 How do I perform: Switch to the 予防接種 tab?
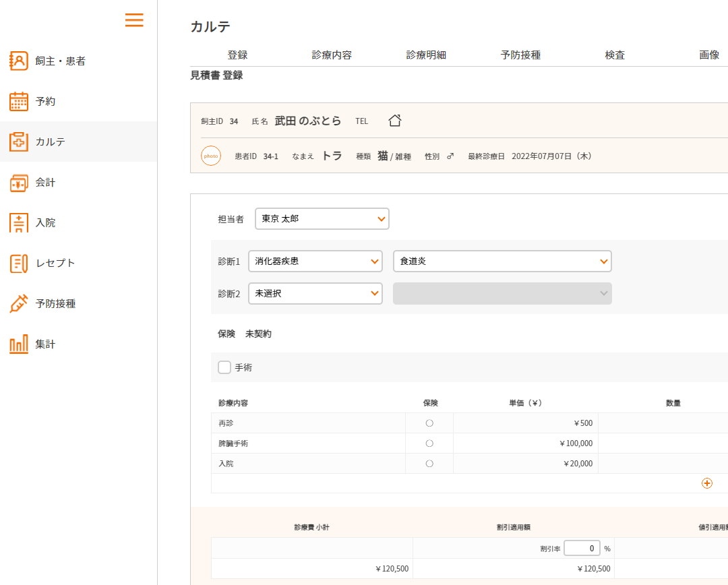point(520,55)
